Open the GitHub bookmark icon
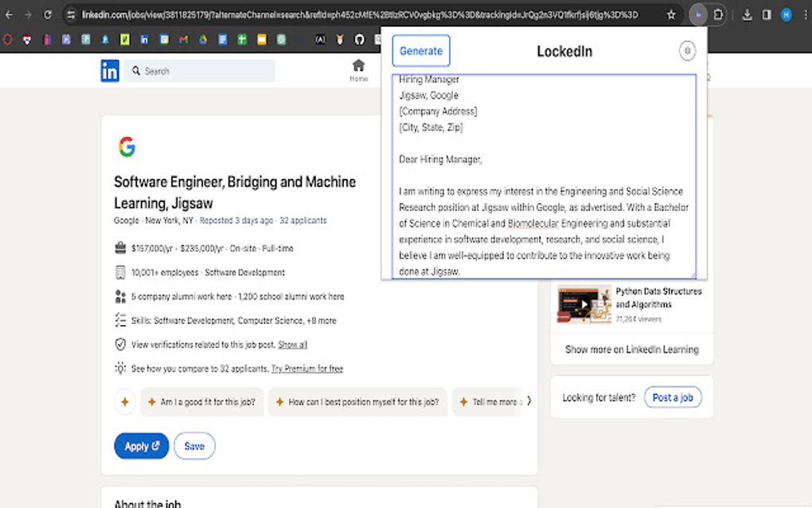Screen dimensions: 812x508 360,37
